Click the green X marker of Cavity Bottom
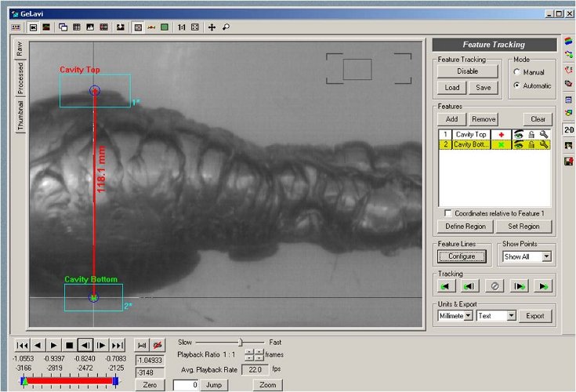 pos(501,145)
